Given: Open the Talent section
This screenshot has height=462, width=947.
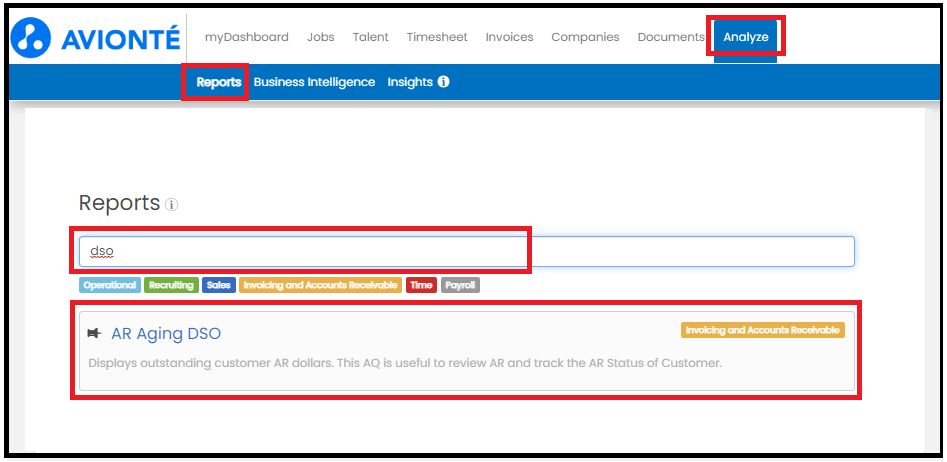Looking at the screenshot, I should pyautogui.click(x=371, y=37).
